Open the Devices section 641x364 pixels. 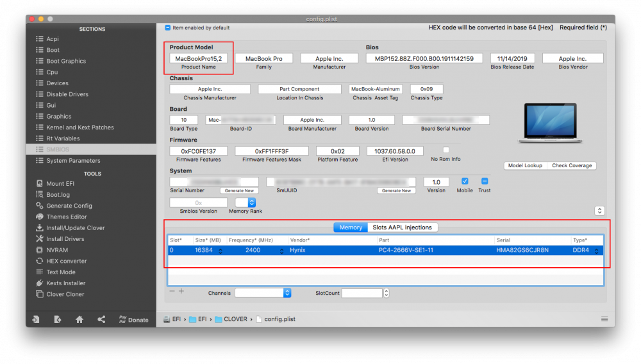pos(57,83)
